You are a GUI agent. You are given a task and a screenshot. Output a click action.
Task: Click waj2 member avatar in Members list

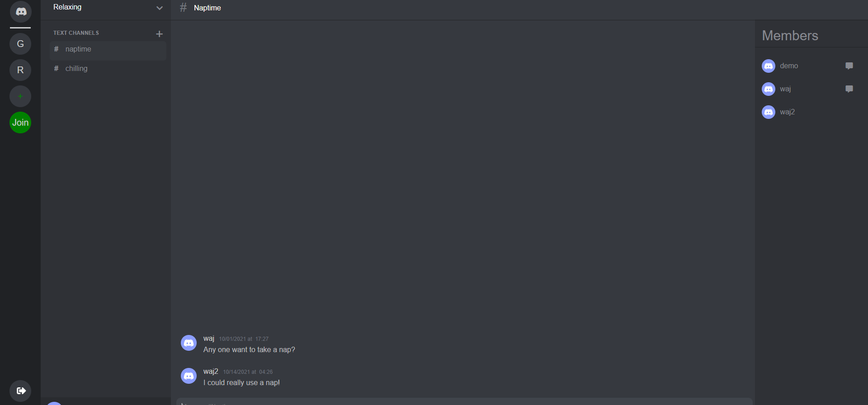(769, 112)
